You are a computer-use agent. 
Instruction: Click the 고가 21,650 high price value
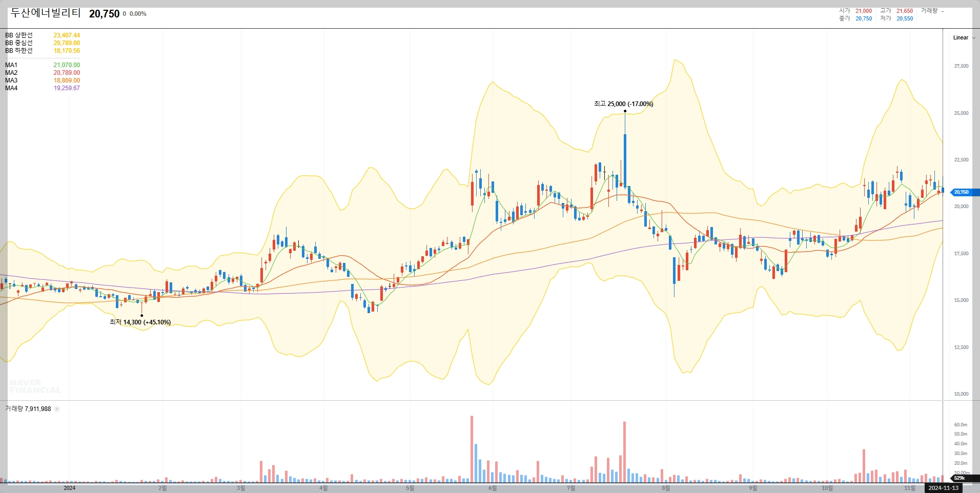[905, 11]
